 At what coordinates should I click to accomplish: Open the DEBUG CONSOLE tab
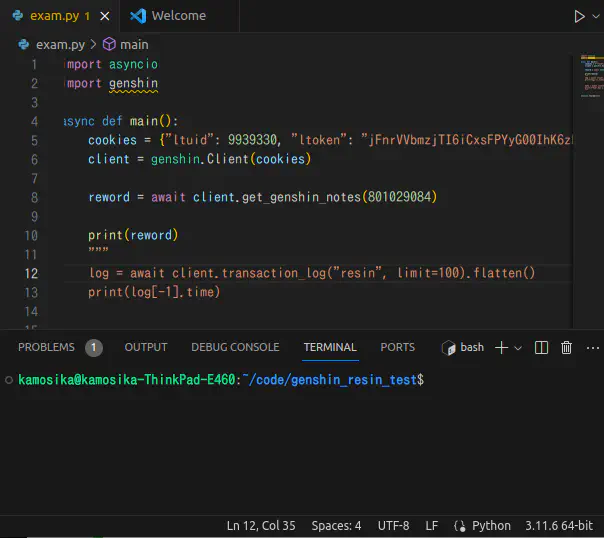pyautogui.click(x=235, y=347)
